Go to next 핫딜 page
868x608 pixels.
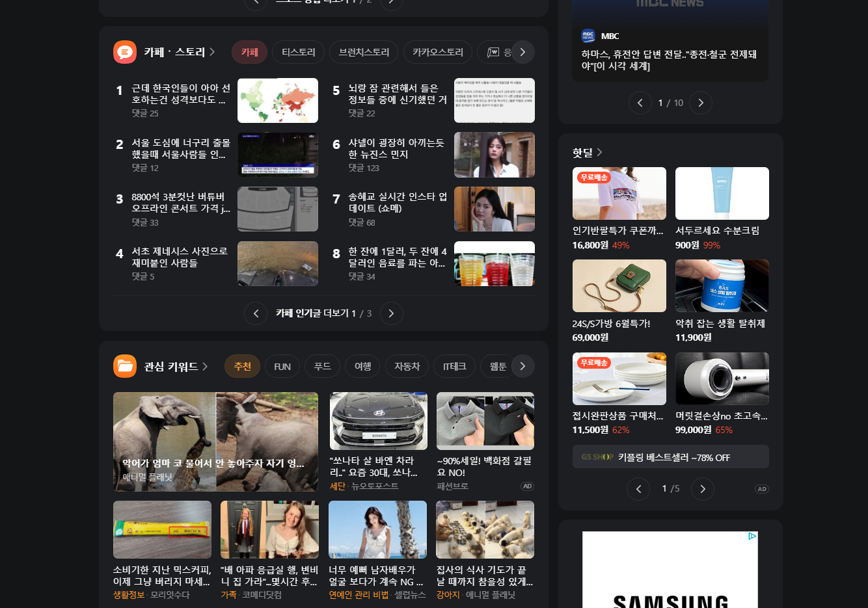pos(702,489)
